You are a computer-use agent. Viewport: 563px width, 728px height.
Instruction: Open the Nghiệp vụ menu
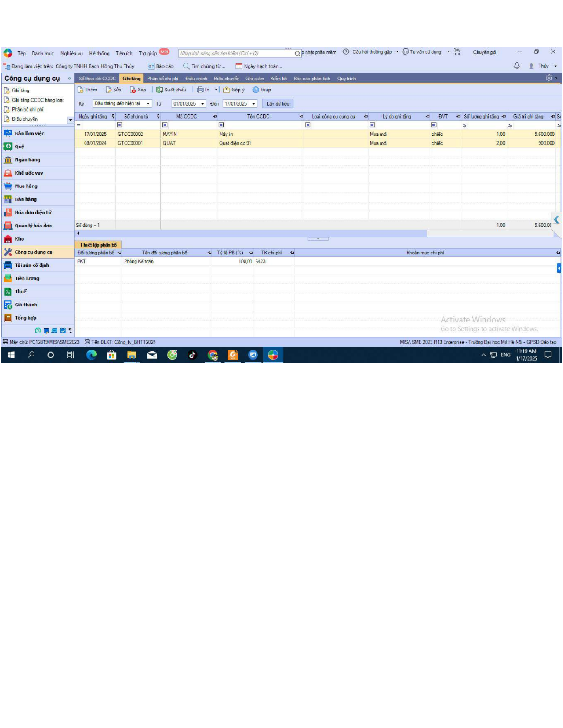71,53
